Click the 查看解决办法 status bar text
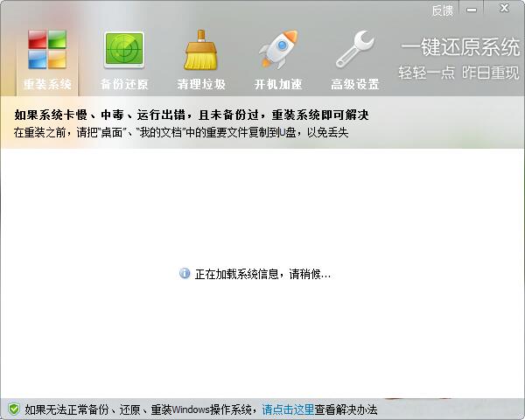 346,409
